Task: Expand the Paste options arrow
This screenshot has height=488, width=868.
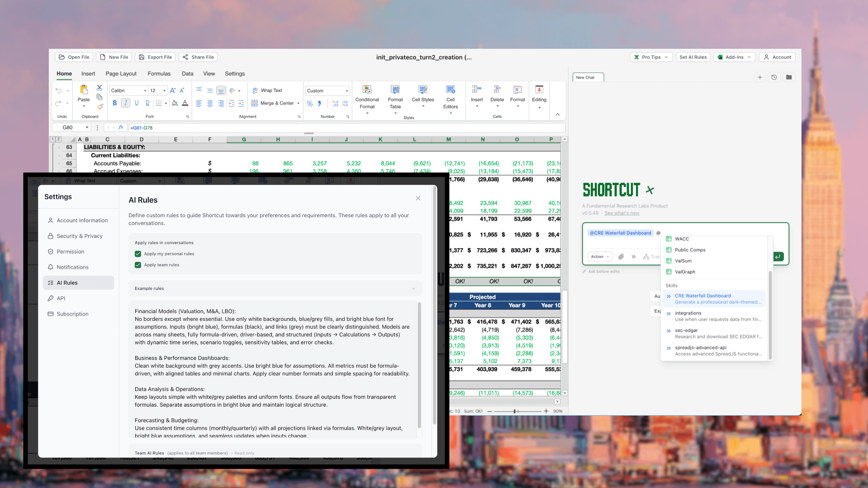Action: 84,106
